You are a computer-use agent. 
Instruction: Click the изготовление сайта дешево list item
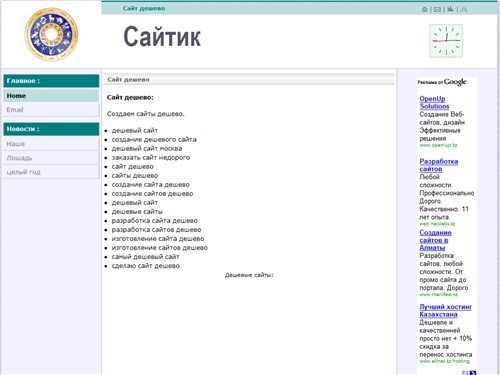[x=158, y=238]
